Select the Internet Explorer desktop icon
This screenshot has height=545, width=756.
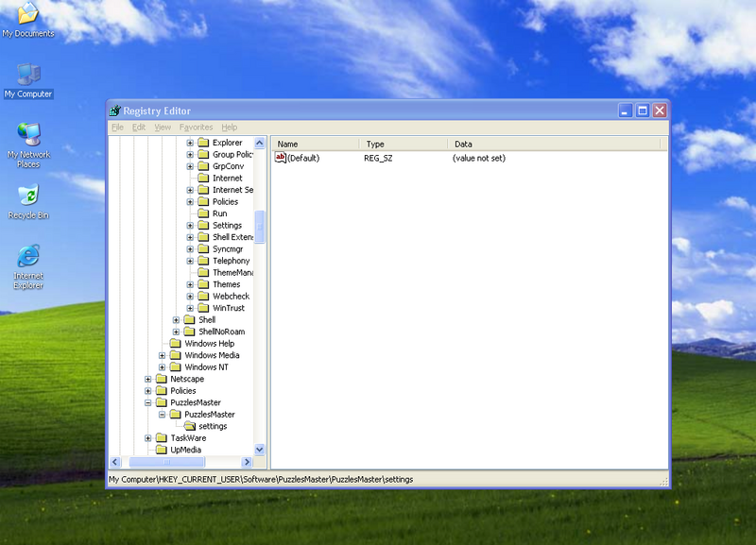tap(28, 267)
